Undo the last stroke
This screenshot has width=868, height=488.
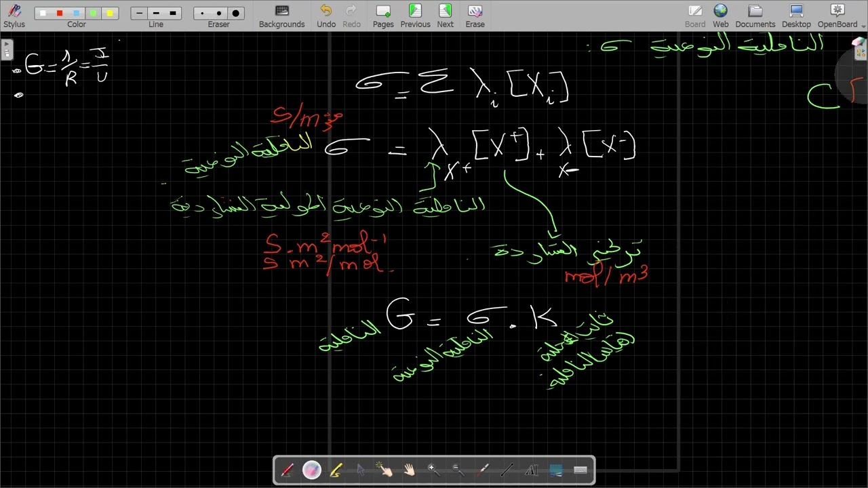click(x=326, y=16)
